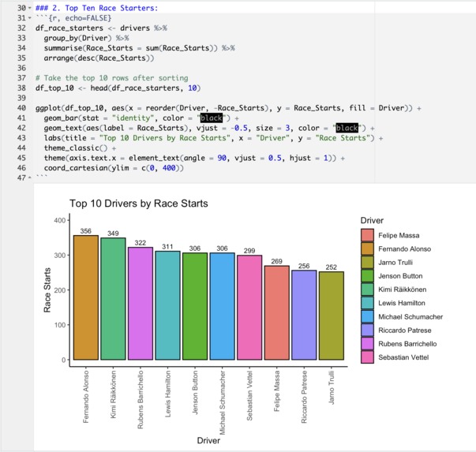This screenshot has width=476, height=452.
Task: Collapse the R chunk fold arrow at line 31
Action: pos(30,18)
